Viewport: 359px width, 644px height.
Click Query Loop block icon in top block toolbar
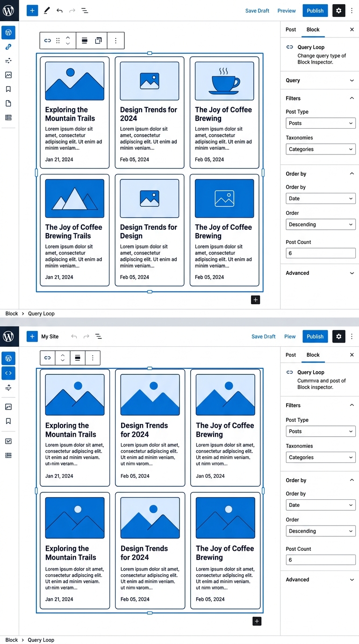pyautogui.click(x=48, y=41)
